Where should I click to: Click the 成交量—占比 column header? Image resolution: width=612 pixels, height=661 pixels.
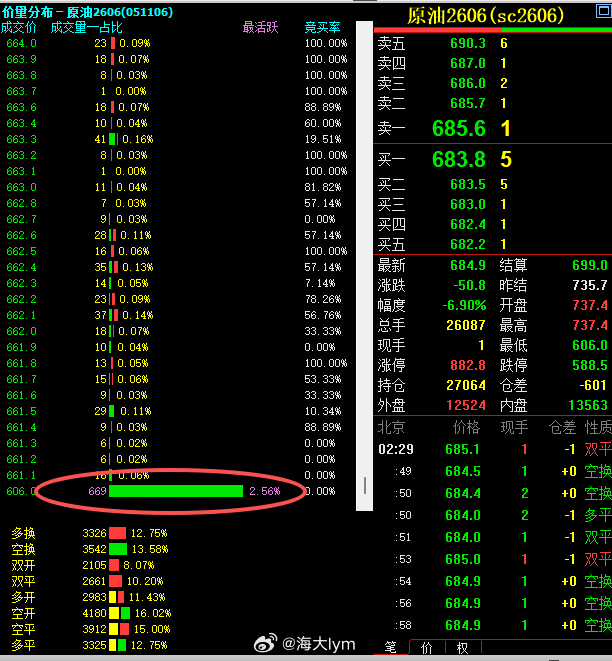[86, 27]
